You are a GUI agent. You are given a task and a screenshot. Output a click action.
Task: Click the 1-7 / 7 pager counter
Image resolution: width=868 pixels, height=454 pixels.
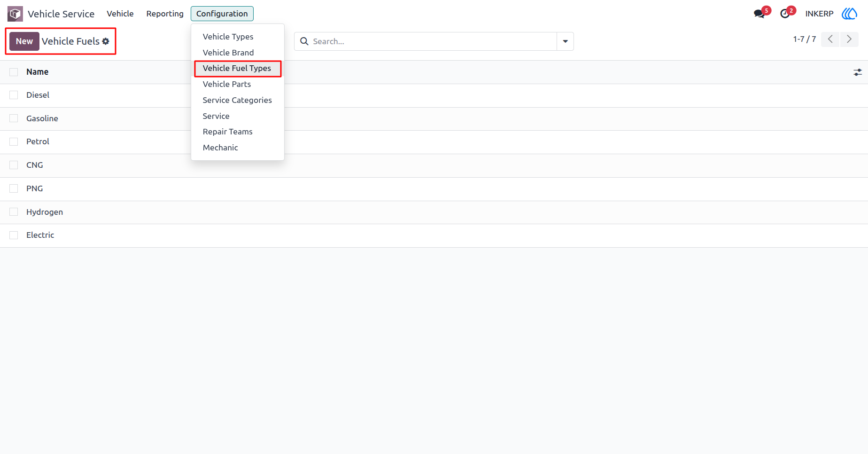tap(805, 39)
